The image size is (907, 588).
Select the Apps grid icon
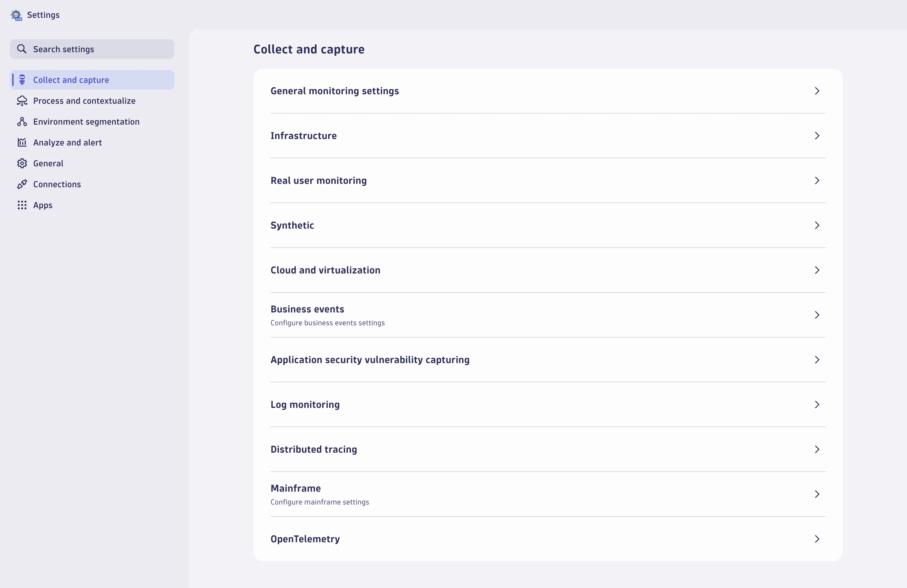(22, 205)
